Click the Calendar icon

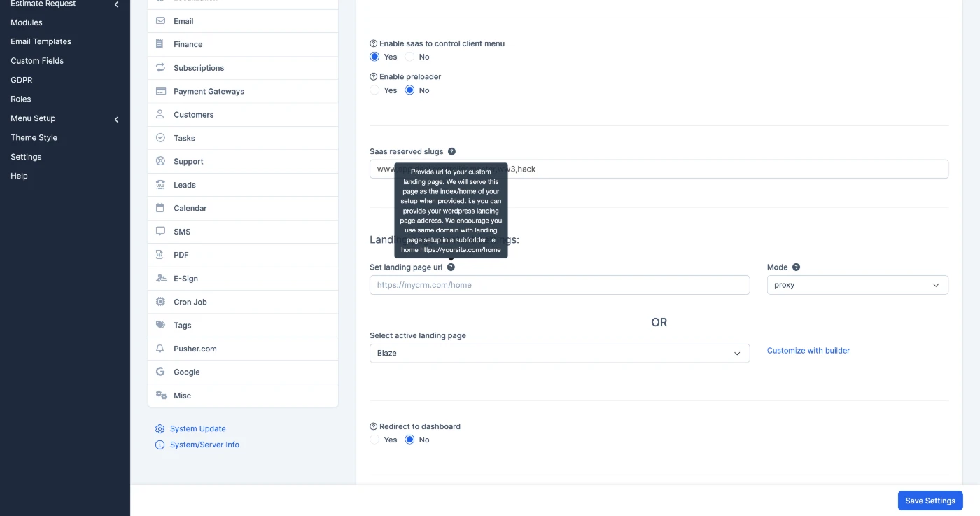(160, 208)
